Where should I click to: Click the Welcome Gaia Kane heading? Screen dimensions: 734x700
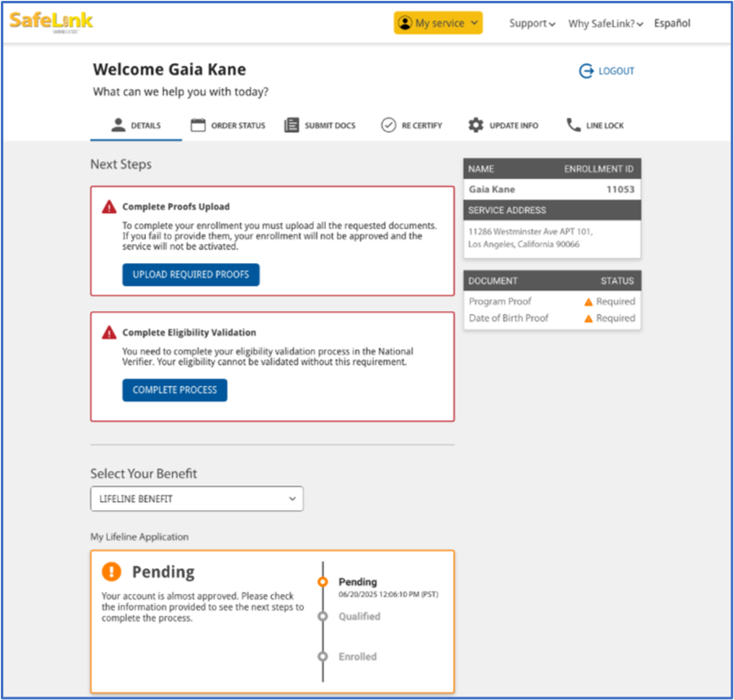pyautogui.click(x=170, y=69)
